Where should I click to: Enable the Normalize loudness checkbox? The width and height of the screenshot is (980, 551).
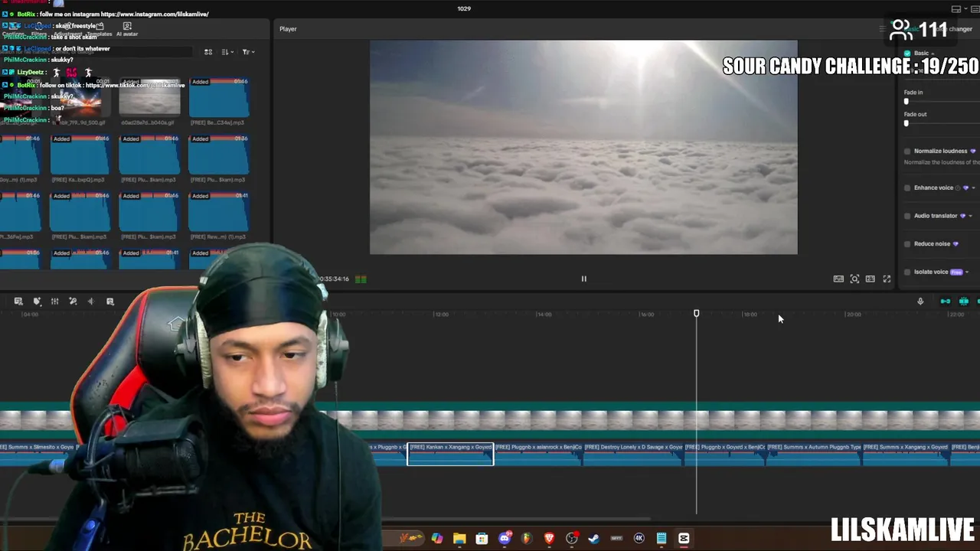point(907,151)
